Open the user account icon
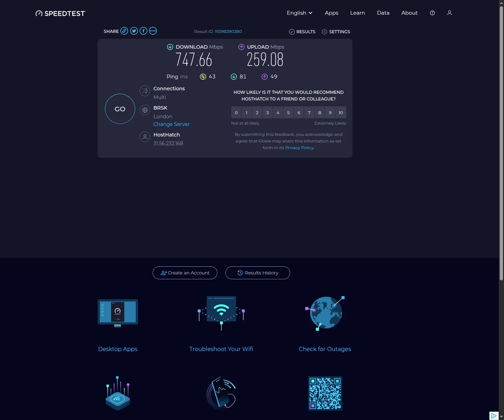 pos(449,13)
